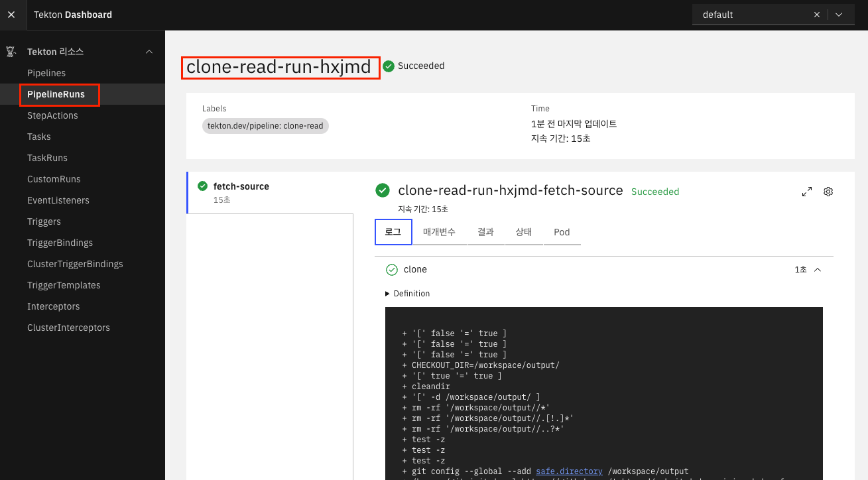Click the clone-read-run-hxjmd-fetch-source heading
Screen dimensions: 868x480
(x=511, y=191)
